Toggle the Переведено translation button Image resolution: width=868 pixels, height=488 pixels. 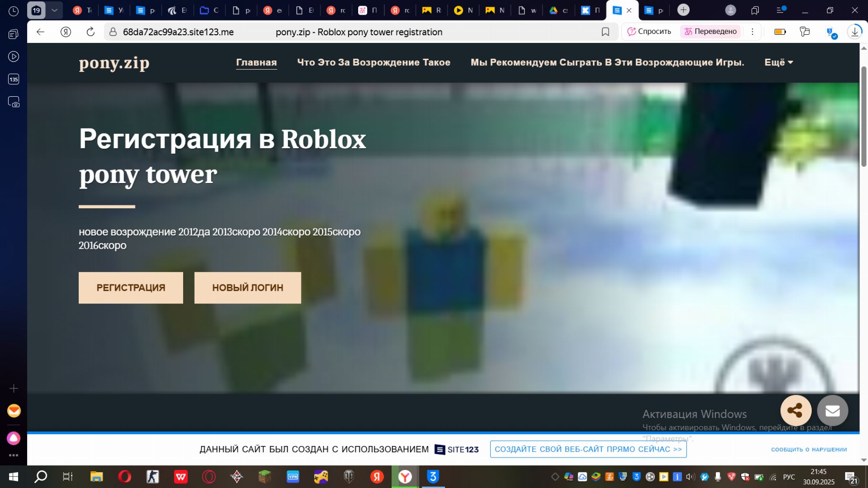coord(710,32)
